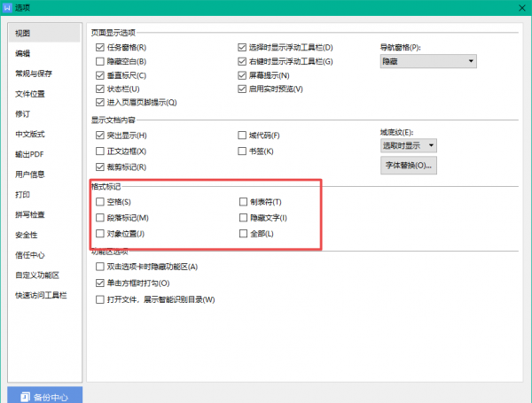Image resolution: width=532 pixels, height=403 pixels.
Task: Toggle 选择时显示浮动工具栏(D) checkbox
Action: (242, 48)
